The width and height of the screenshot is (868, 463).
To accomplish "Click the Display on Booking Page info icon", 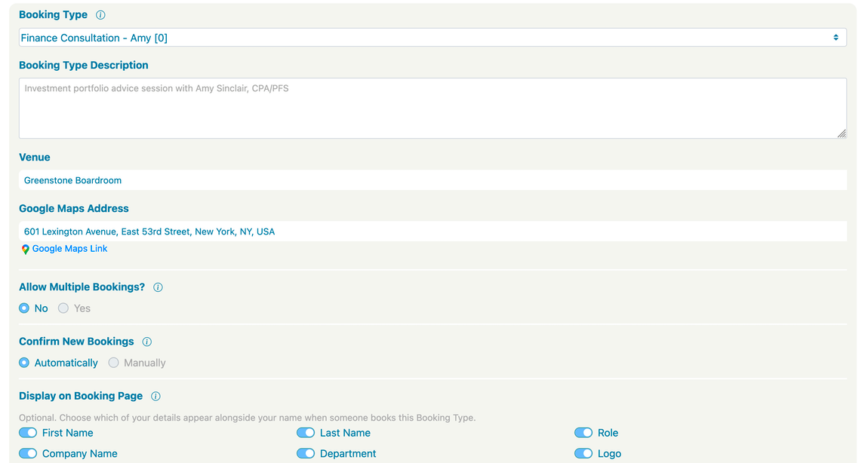I will 155,396.
